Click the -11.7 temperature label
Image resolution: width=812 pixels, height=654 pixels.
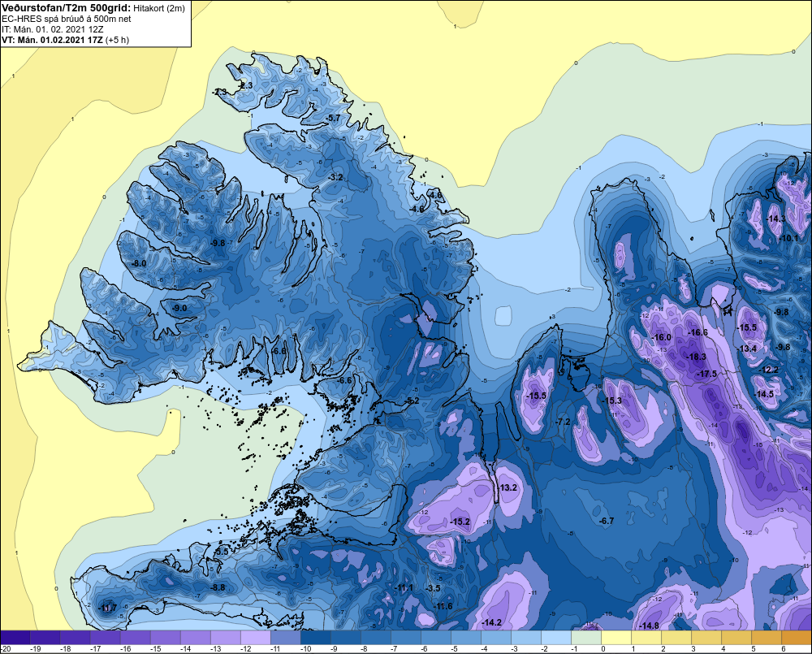[x=107, y=608]
